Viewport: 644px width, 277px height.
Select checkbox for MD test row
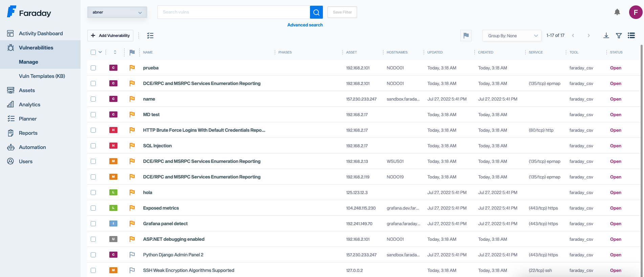(93, 114)
